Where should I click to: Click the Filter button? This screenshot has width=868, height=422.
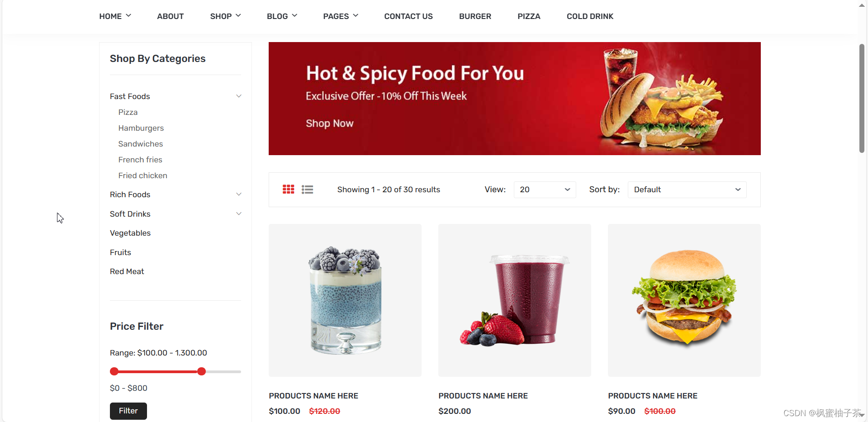pyautogui.click(x=128, y=411)
